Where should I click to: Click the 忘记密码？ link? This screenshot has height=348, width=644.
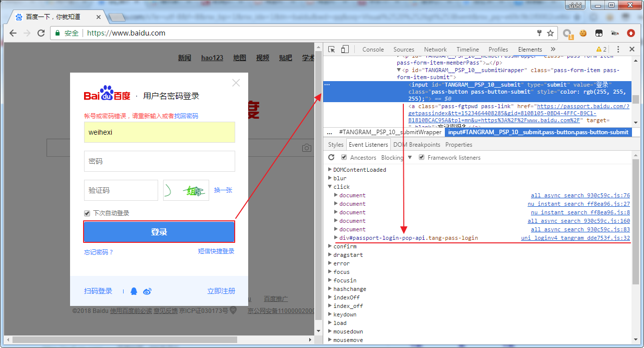99,252
